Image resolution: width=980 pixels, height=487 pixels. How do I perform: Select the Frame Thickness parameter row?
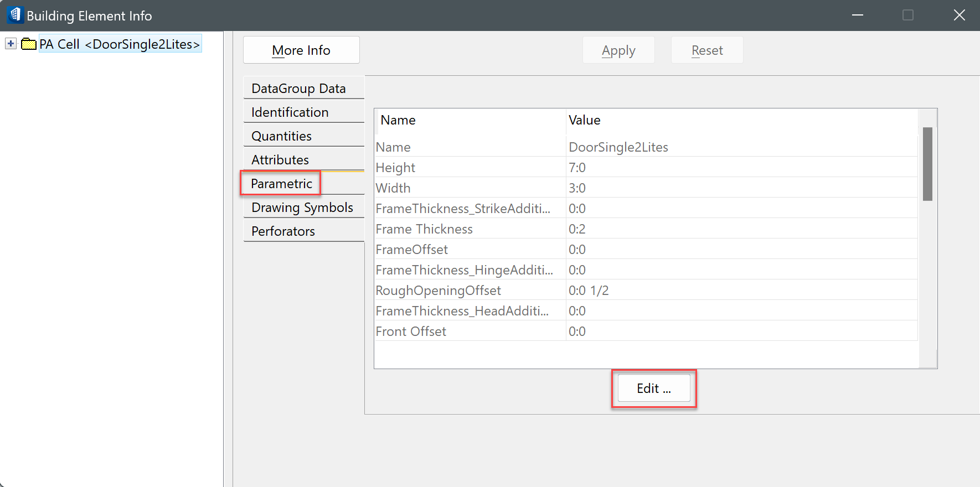tap(424, 229)
